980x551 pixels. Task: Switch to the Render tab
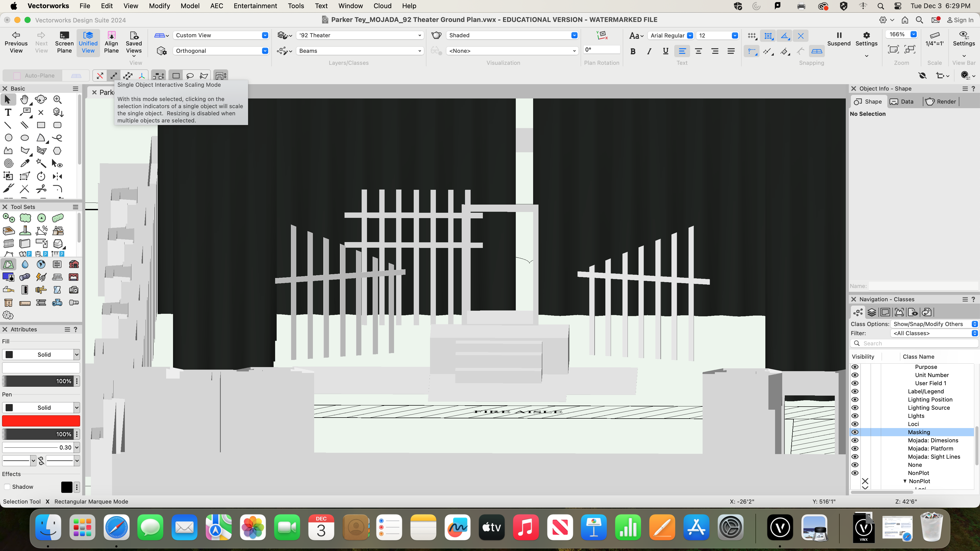(941, 102)
